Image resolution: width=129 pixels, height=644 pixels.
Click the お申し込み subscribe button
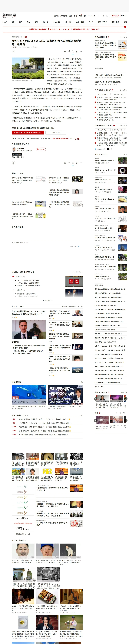(115, 16)
